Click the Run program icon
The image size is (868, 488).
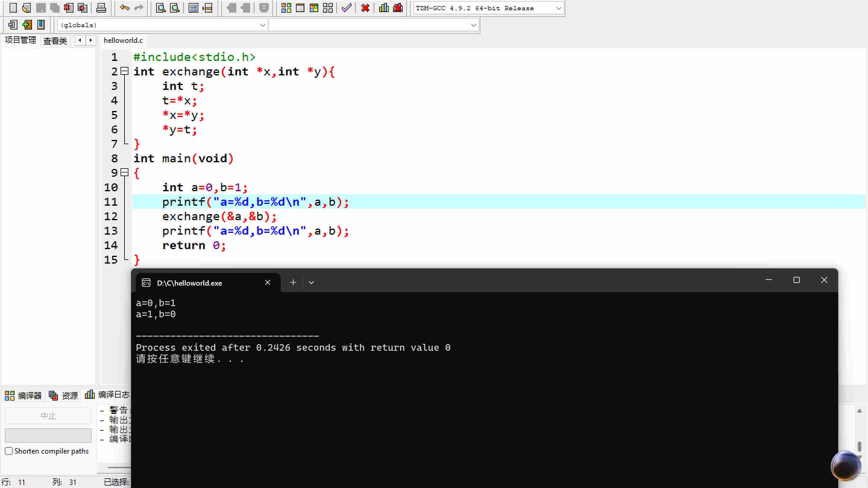click(x=300, y=8)
